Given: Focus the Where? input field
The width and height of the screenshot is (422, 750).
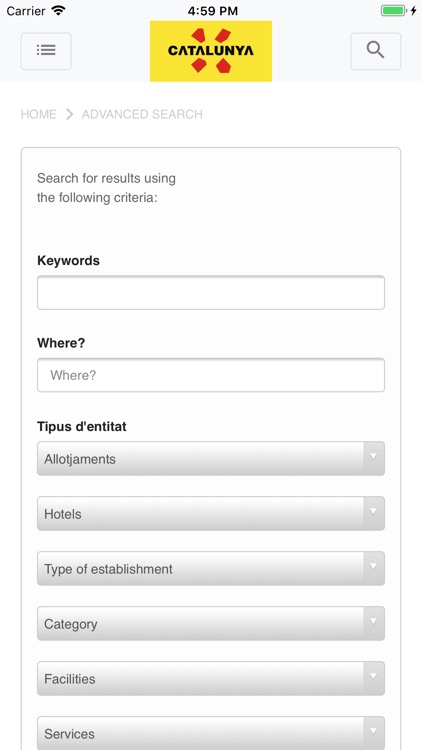Looking at the screenshot, I should click(211, 375).
